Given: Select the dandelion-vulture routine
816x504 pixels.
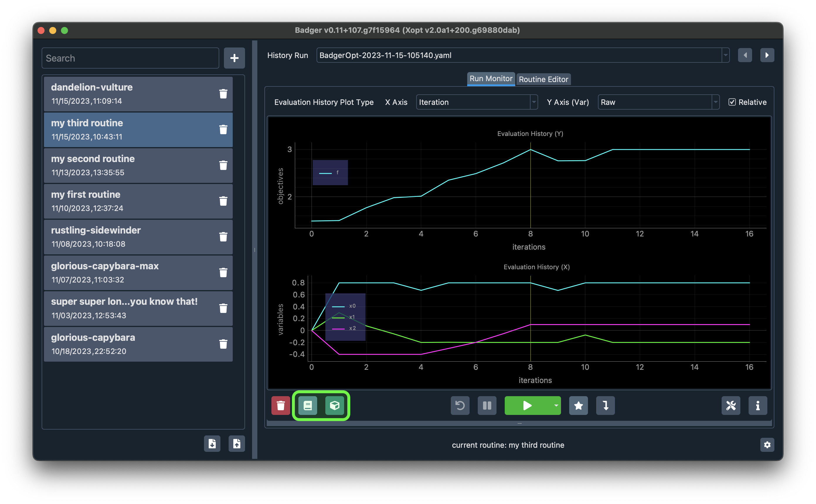Looking at the screenshot, I should [138, 94].
